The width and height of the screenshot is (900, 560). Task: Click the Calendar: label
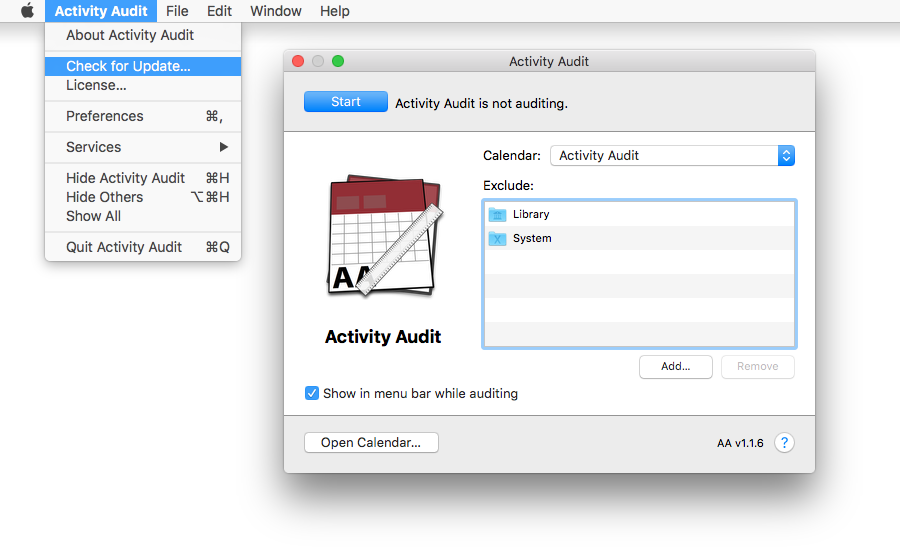[x=512, y=155]
